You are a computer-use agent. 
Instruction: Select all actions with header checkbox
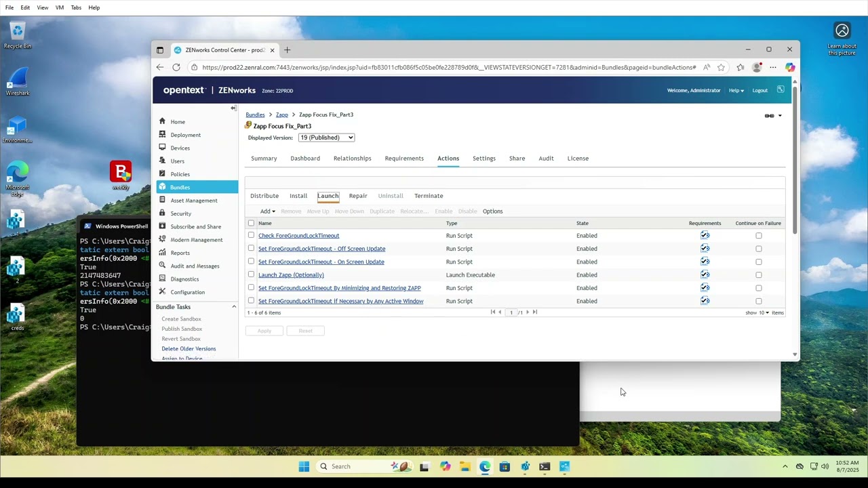(x=251, y=223)
